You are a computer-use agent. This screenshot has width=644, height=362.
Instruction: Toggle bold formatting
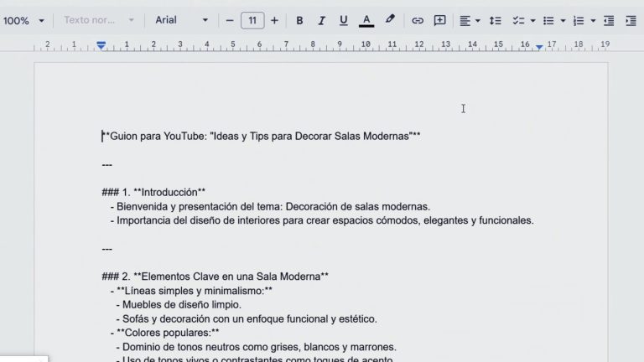(x=299, y=20)
